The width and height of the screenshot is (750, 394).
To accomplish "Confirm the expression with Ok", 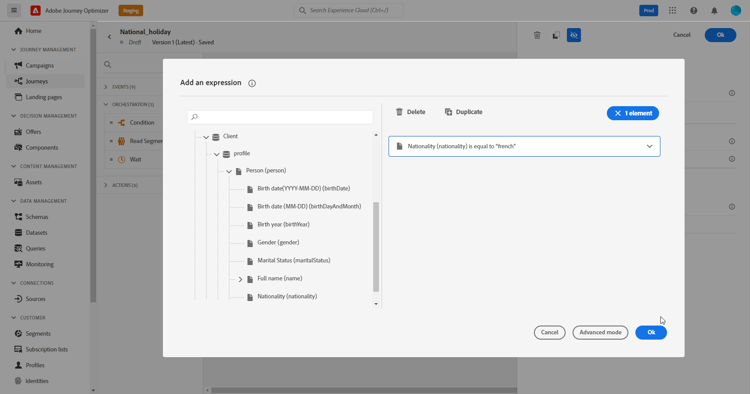I will coord(651,332).
